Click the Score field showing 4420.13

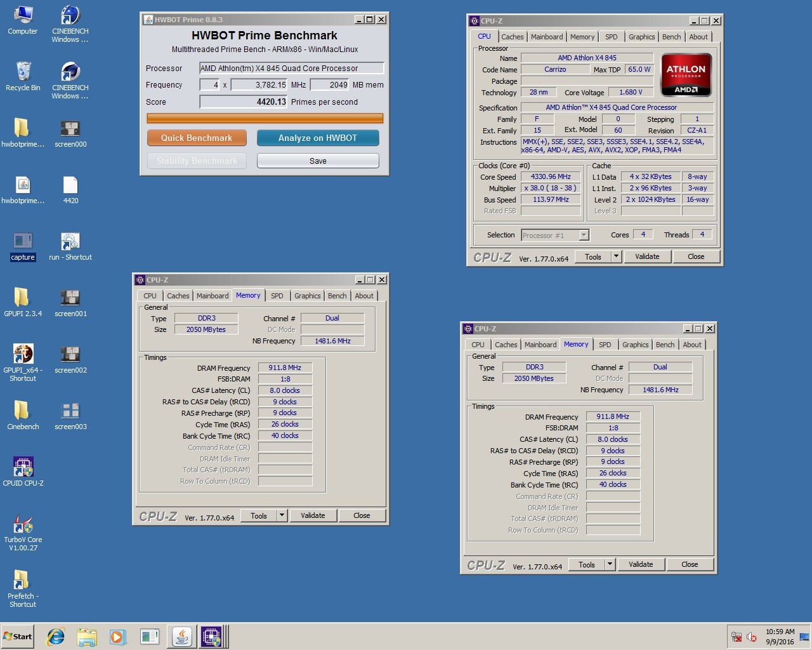click(x=244, y=102)
